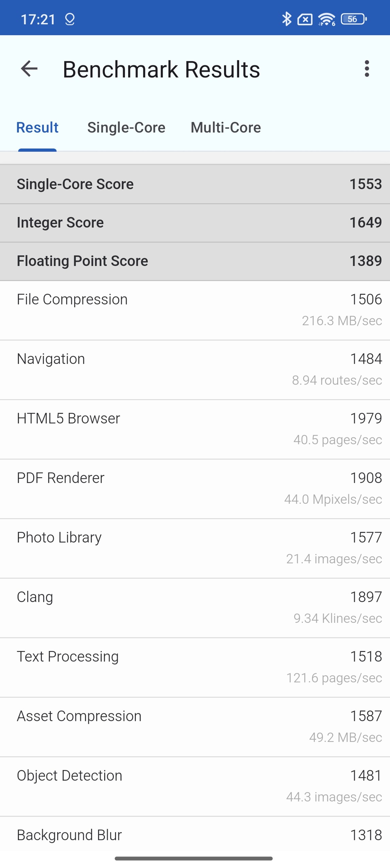Image resolution: width=390 pixels, height=868 pixels.
Task: Tap the bottom navigation gesture bar
Action: tap(194, 858)
